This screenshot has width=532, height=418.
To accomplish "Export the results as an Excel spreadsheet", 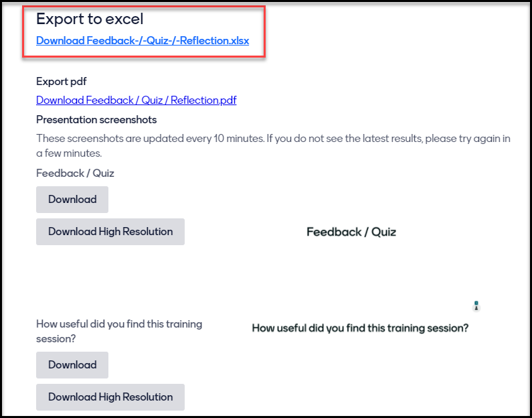I will click(x=143, y=40).
